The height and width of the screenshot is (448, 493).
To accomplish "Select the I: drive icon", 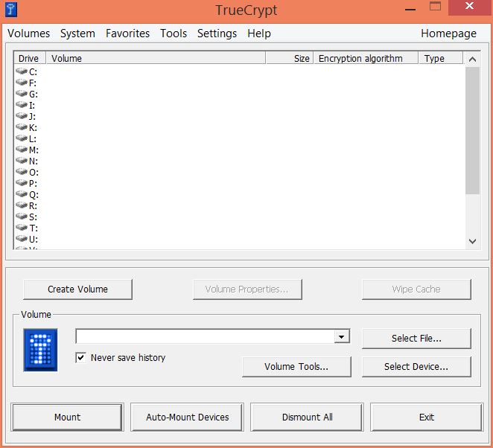I will 22,105.
